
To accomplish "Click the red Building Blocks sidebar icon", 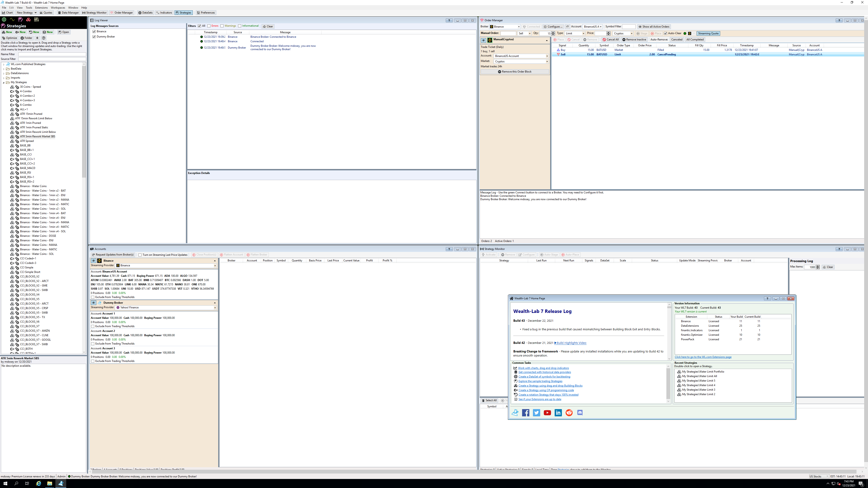I will pyautogui.click(x=28, y=19).
